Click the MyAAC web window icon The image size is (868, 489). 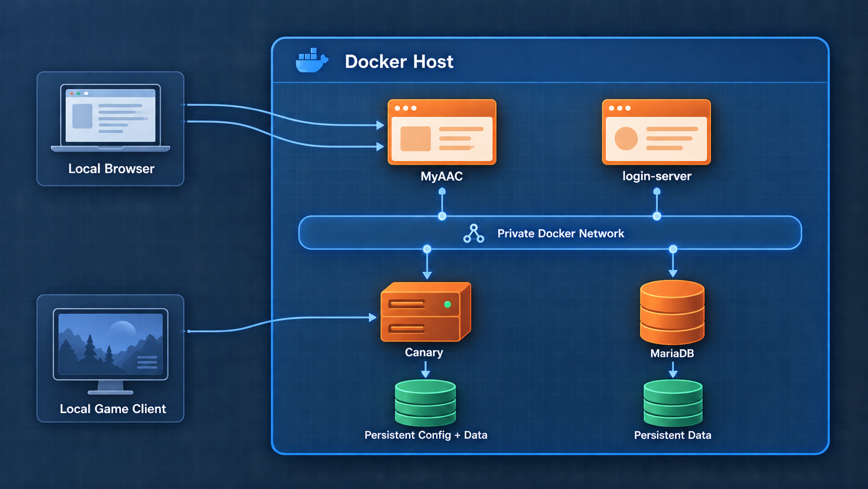[442, 132]
